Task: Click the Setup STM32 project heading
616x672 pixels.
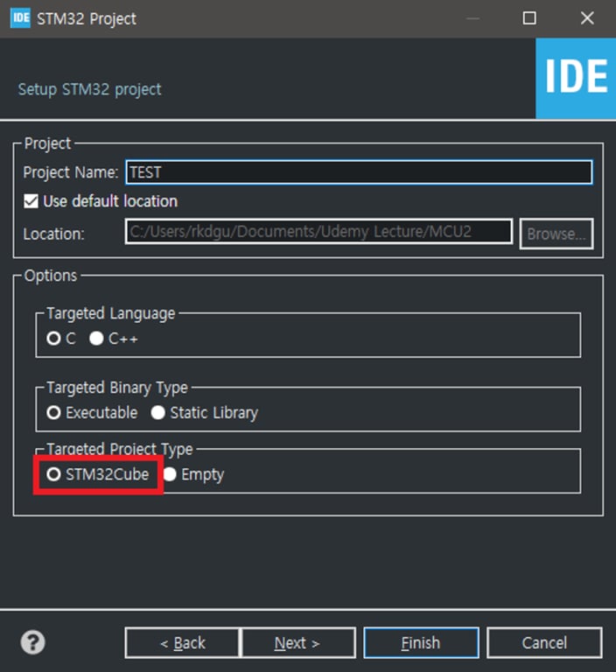Action: point(89,89)
